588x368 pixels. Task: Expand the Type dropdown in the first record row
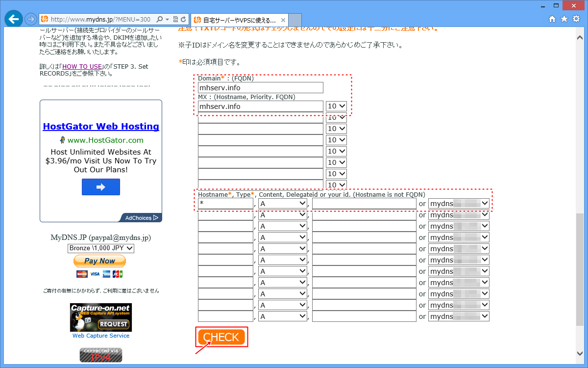[283, 203]
